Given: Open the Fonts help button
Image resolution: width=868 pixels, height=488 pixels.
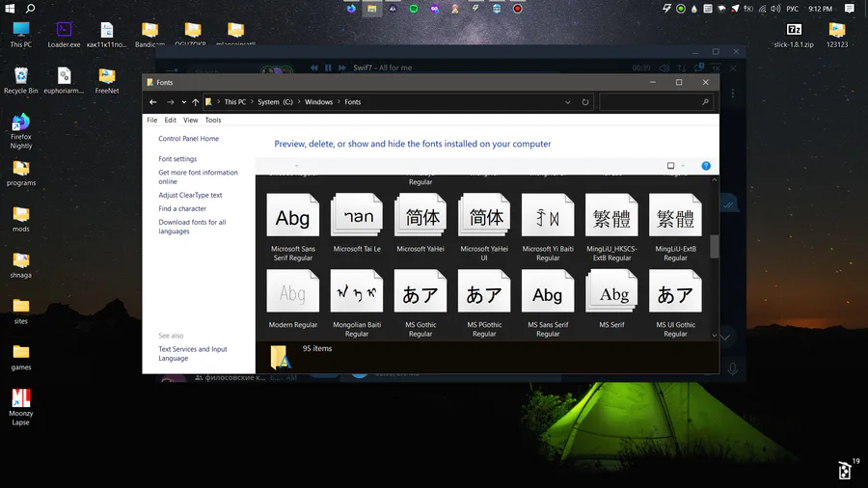Looking at the screenshot, I should [706, 166].
